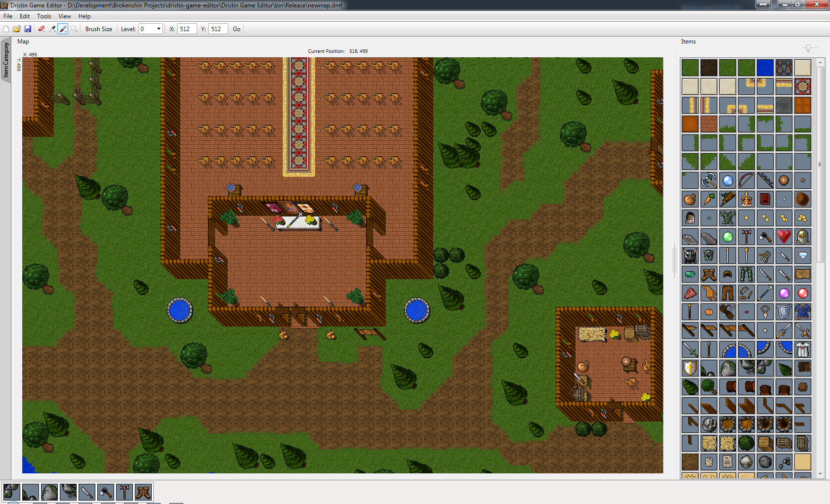Open an existing map file icon

click(x=17, y=29)
